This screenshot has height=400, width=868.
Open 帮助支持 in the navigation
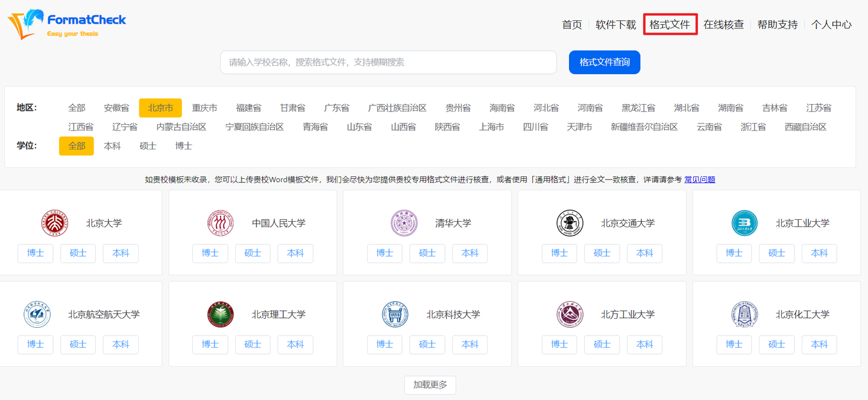tap(778, 25)
